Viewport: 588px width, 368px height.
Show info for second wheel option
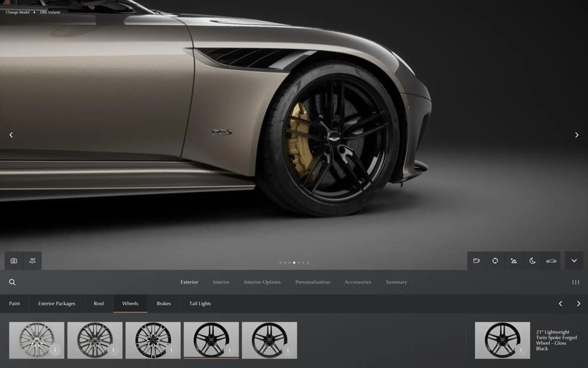click(113, 350)
